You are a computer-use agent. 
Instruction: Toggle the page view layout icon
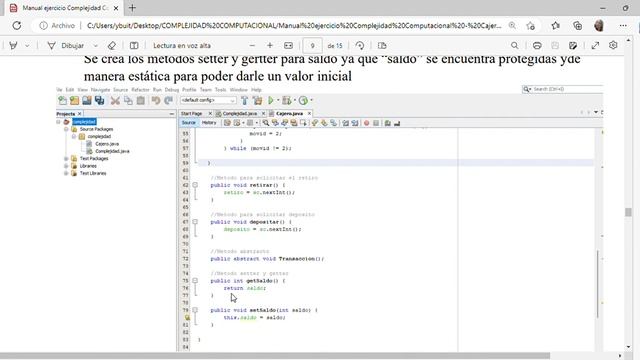point(382,45)
